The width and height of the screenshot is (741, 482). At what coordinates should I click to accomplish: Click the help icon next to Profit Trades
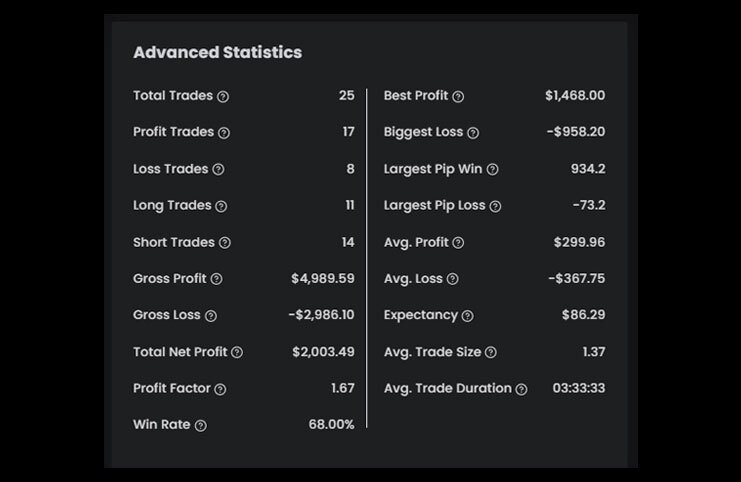[224, 133]
